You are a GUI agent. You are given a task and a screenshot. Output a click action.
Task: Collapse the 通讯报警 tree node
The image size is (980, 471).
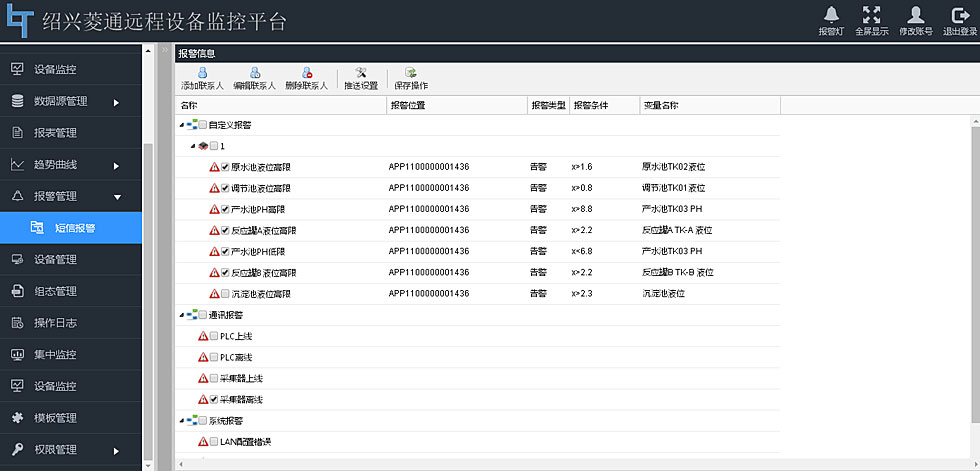pos(181,315)
